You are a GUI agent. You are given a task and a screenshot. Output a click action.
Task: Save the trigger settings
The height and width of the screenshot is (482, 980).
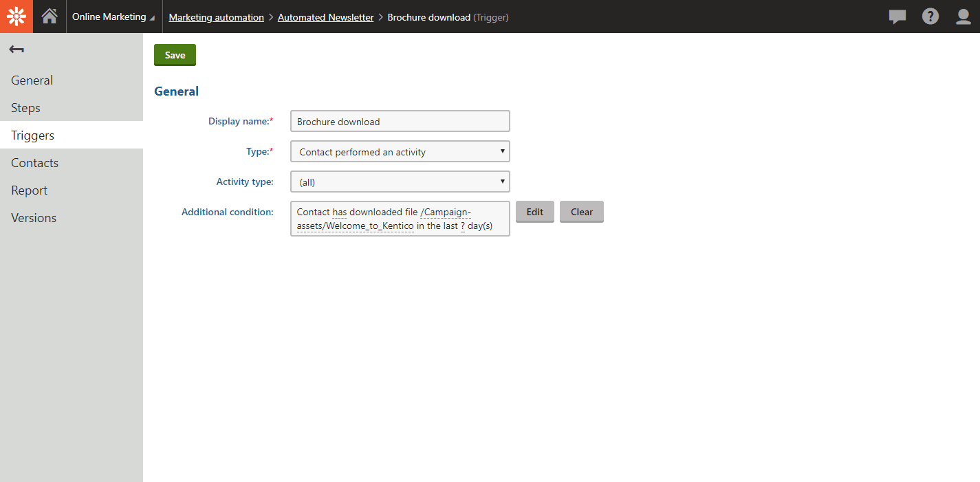[175, 55]
